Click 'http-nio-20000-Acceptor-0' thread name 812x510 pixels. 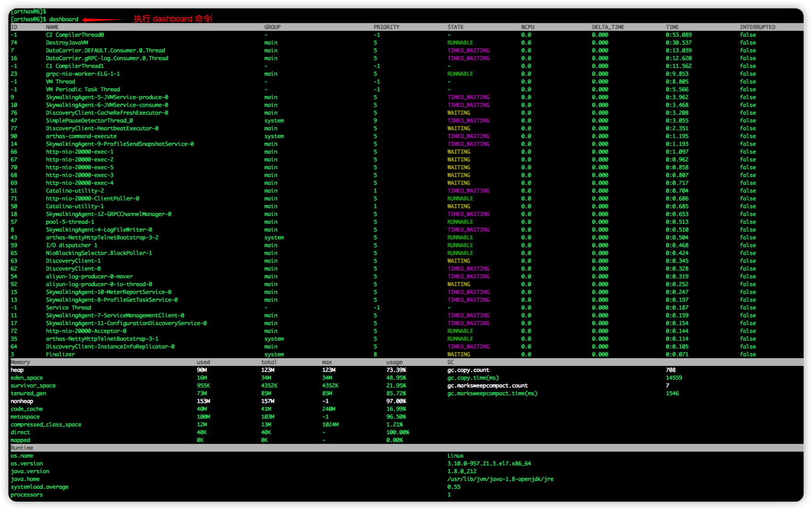pos(86,331)
